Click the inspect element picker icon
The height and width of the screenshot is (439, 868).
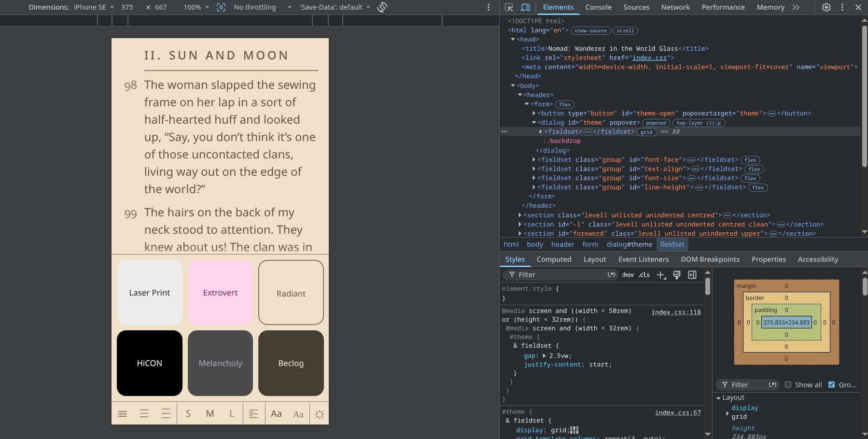509,7
